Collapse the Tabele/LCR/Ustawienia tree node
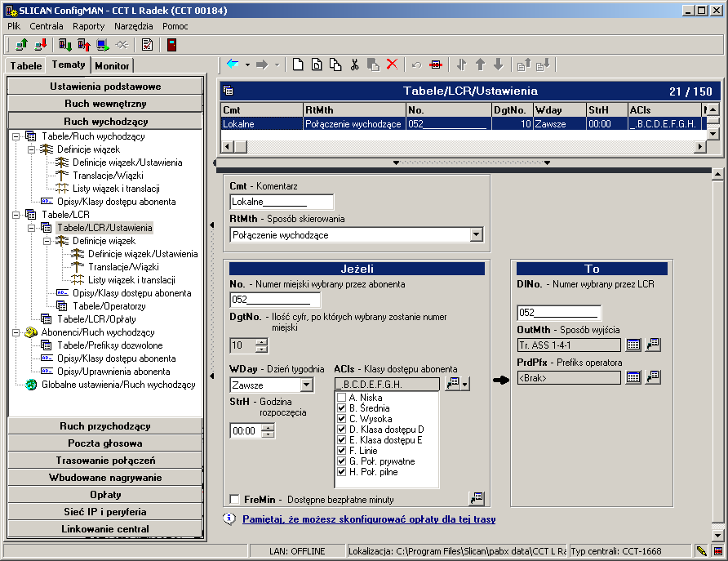This screenshot has width=728, height=561. [x=32, y=228]
